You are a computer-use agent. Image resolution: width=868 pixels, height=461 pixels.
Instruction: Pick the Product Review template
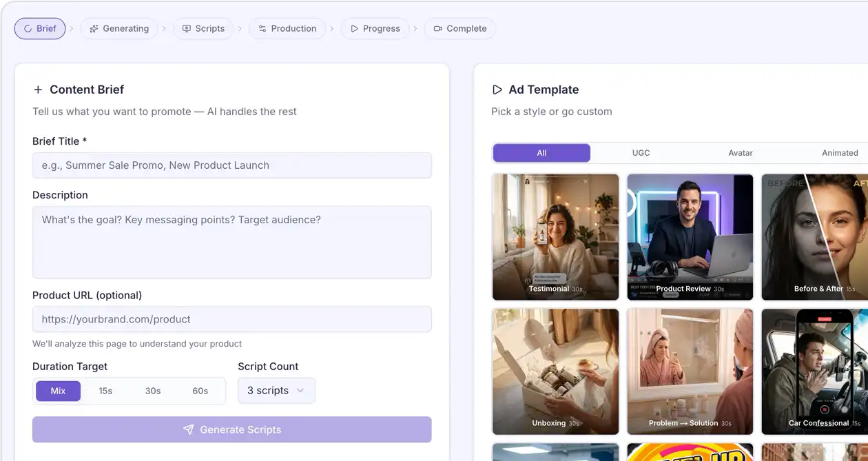(690, 237)
